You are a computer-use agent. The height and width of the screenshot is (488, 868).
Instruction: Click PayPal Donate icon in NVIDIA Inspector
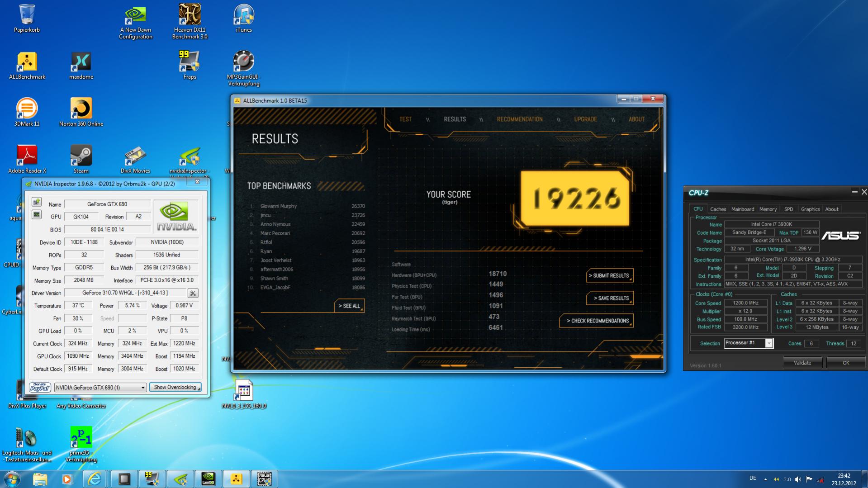40,387
